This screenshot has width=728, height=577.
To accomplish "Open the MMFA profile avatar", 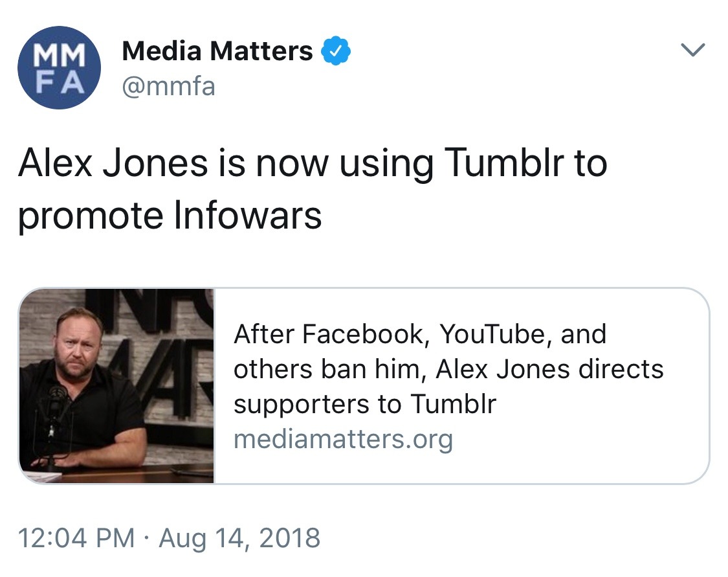I will click(60, 67).
